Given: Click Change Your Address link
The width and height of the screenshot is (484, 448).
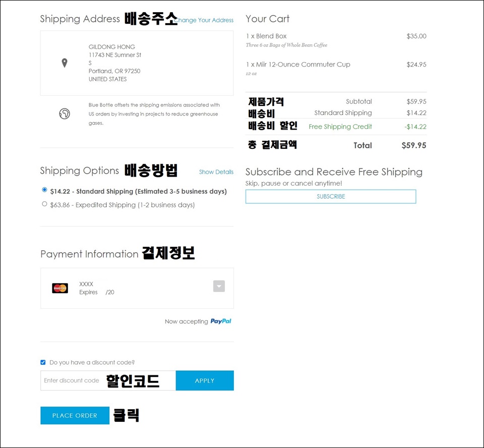Looking at the screenshot, I should point(203,20).
